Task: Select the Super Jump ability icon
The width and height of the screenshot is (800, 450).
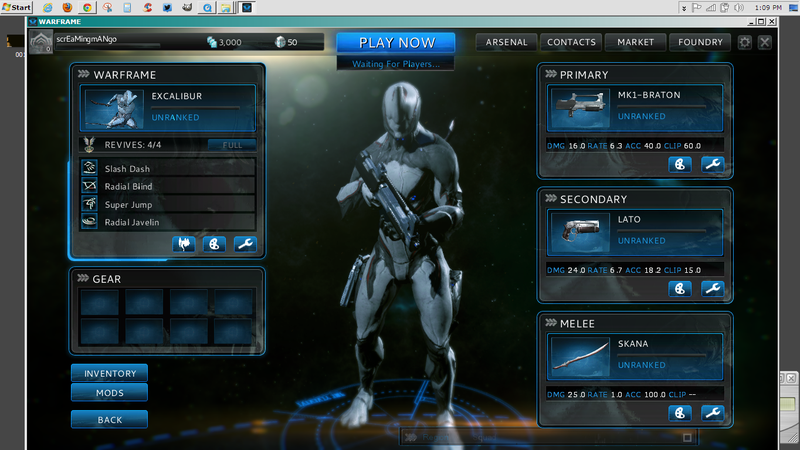Action: 89,204
